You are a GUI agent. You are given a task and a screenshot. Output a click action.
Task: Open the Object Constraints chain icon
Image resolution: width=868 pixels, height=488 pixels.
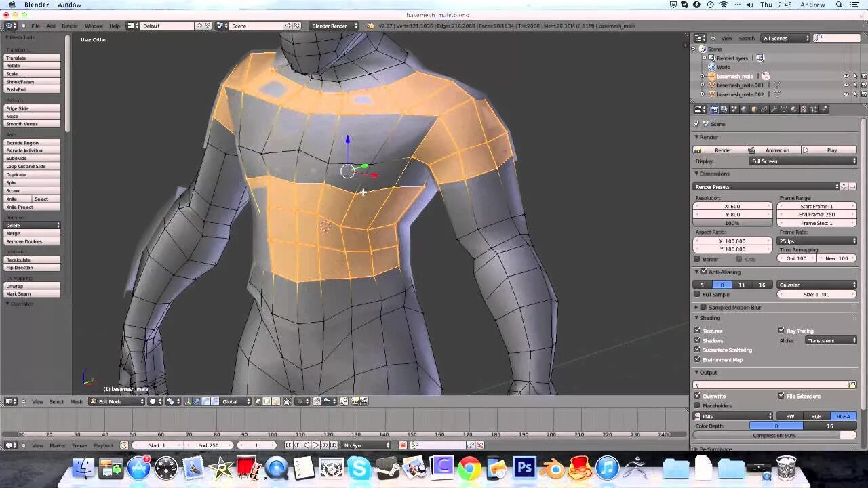coord(764,109)
